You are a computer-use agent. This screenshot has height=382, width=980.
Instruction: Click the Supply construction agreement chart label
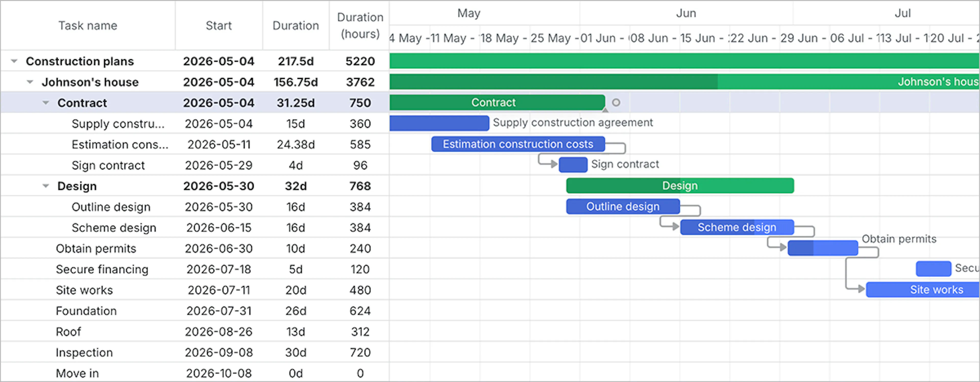572,122
